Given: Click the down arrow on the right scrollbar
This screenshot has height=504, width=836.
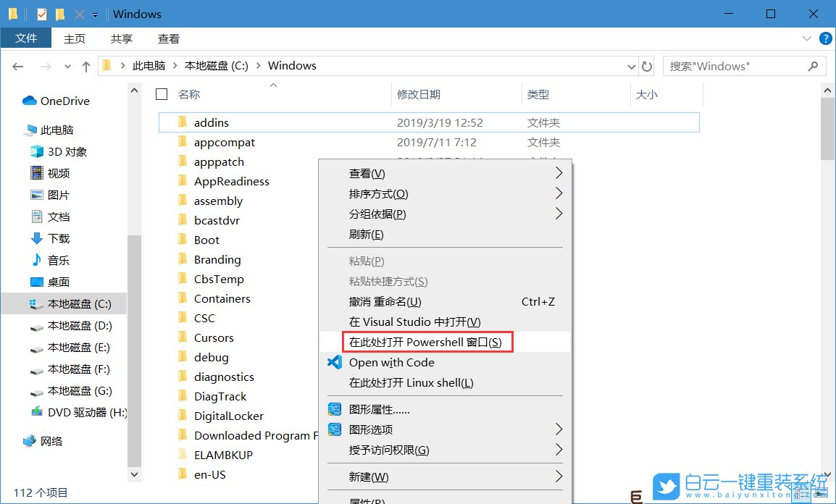Looking at the screenshot, I should coord(827,474).
